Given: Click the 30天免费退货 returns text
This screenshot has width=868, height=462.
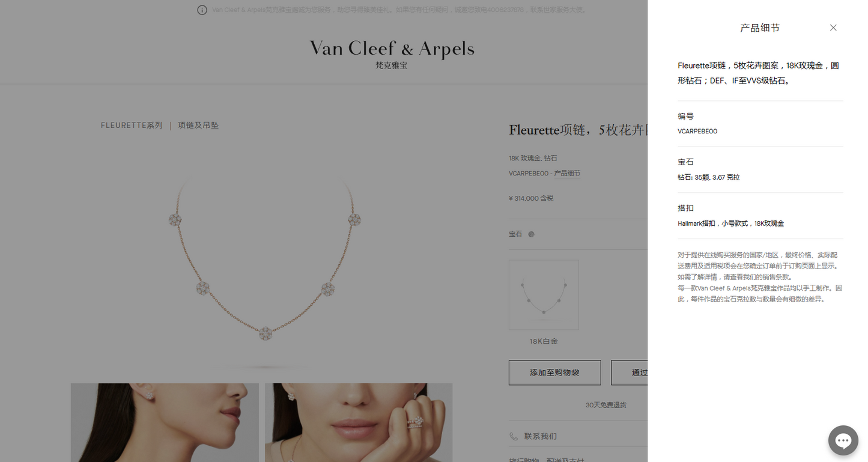Looking at the screenshot, I should pyautogui.click(x=606, y=405).
